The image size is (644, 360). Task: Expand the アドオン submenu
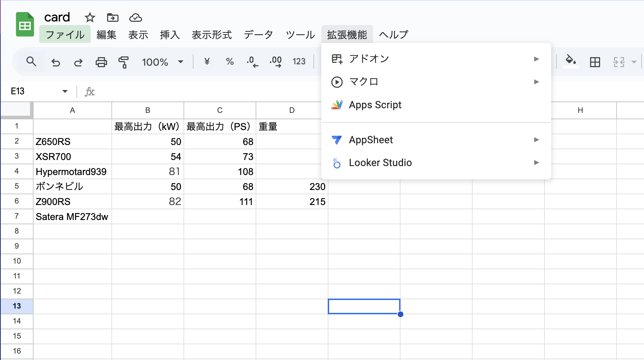(x=436, y=59)
